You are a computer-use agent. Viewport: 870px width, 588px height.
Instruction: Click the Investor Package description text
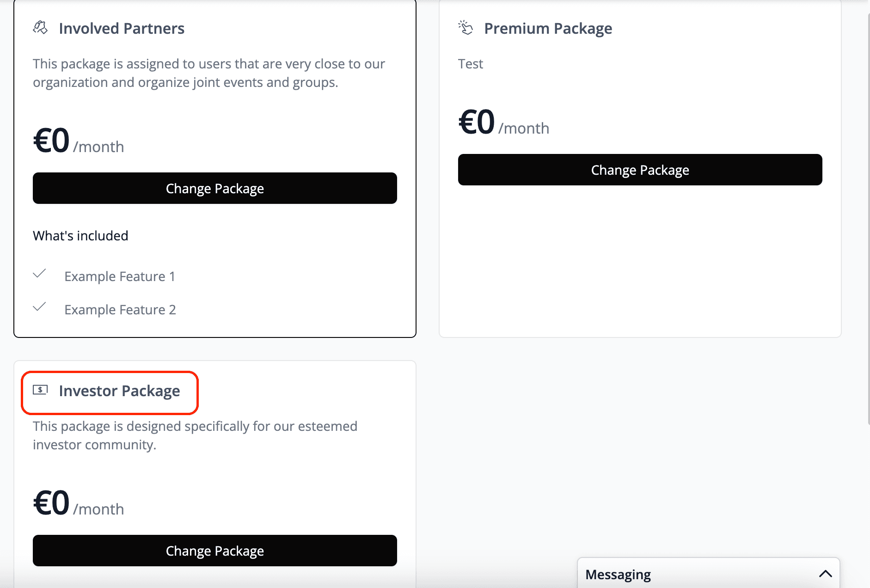pyautogui.click(x=195, y=435)
